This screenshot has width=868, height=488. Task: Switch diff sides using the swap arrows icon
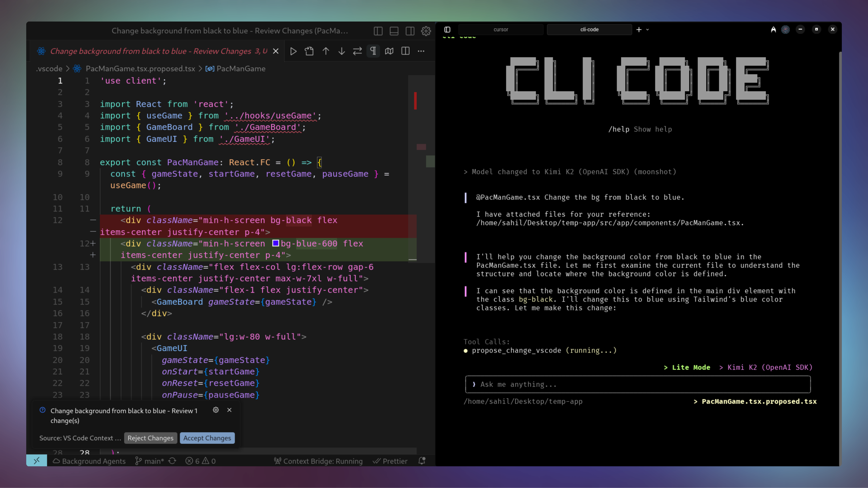(x=357, y=51)
